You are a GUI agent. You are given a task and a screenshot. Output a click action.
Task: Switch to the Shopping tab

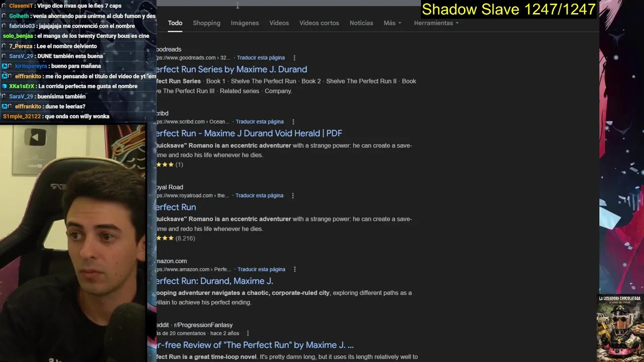coord(206,23)
